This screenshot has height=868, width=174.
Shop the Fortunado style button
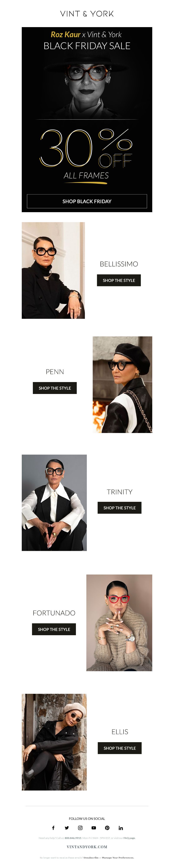pyautogui.click(x=54, y=629)
